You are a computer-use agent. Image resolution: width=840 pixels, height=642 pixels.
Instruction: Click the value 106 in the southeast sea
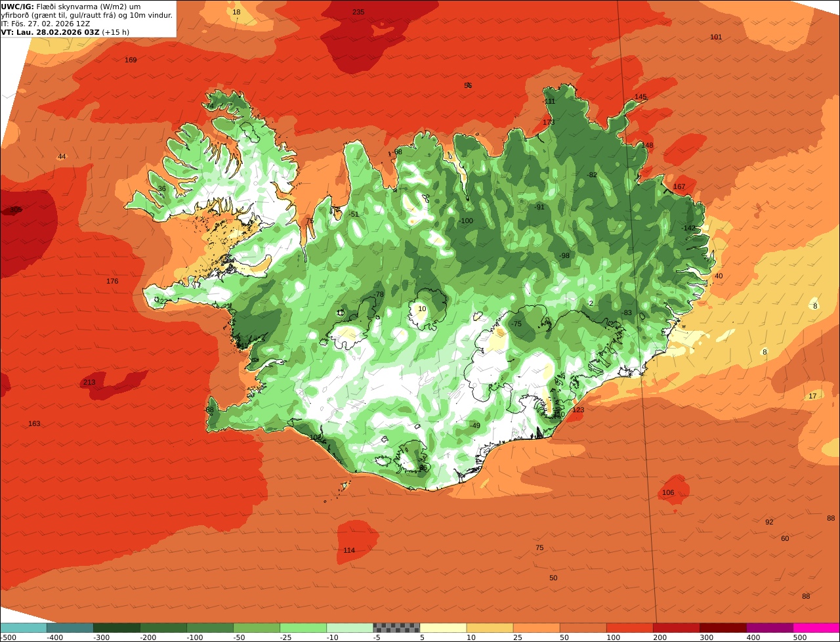pos(668,492)
